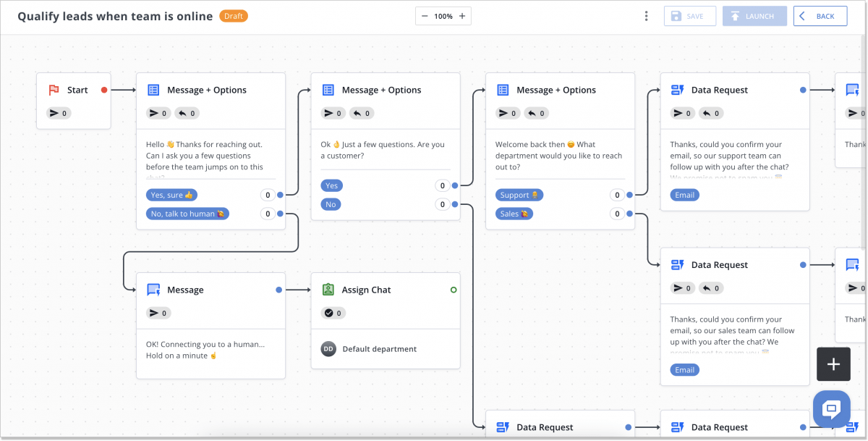Click the Back button
The image size is (868, 441).
click(820, 16)
